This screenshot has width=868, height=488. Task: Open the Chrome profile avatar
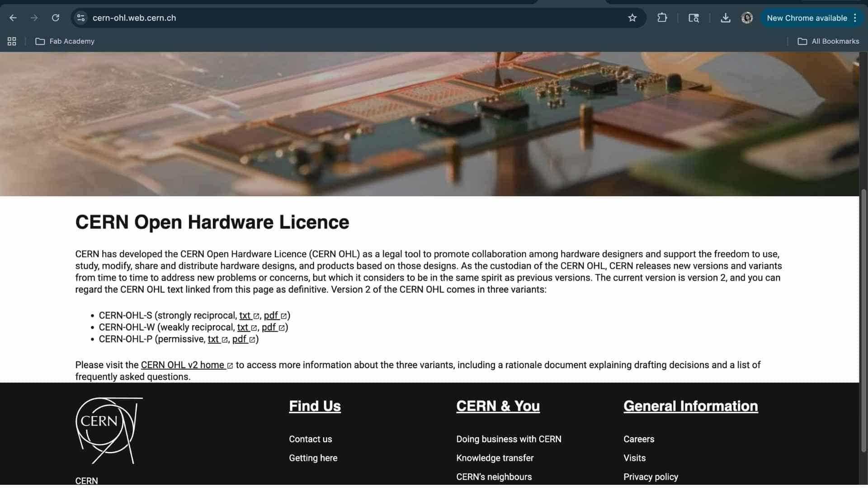coord(747,18)
